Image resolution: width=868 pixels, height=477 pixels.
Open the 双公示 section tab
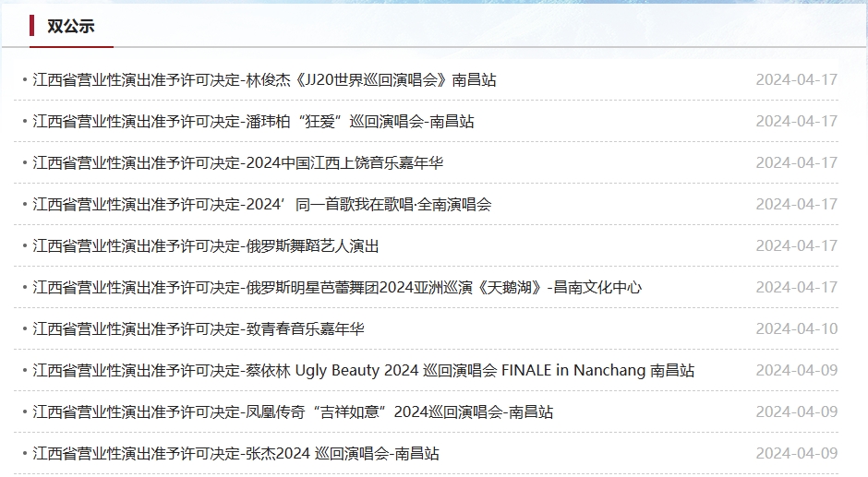coord(71,26)
